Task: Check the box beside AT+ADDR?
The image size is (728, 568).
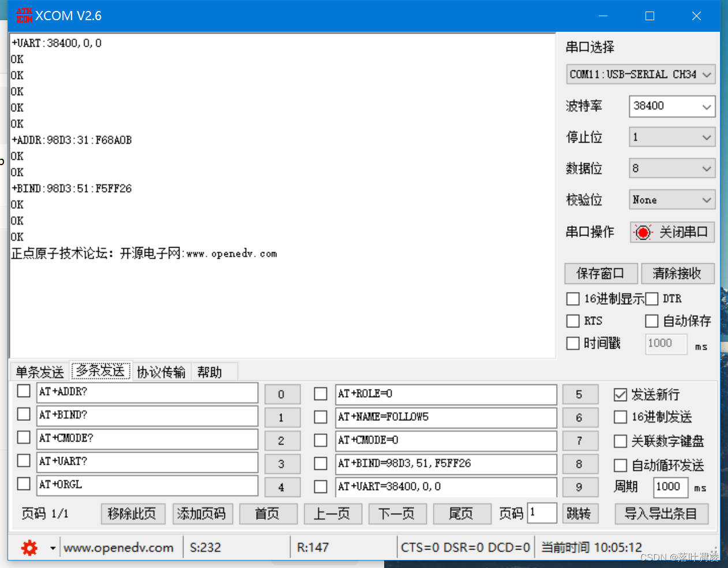Action: (24, 391)
